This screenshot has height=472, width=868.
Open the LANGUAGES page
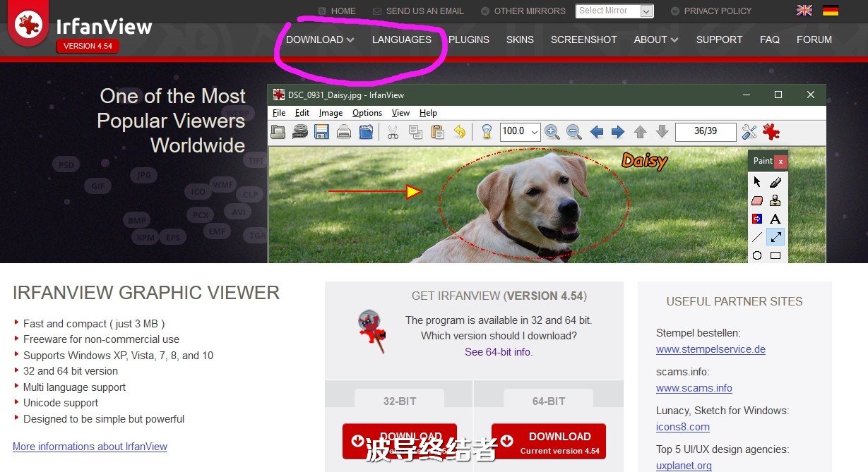(x=402, y=40)
